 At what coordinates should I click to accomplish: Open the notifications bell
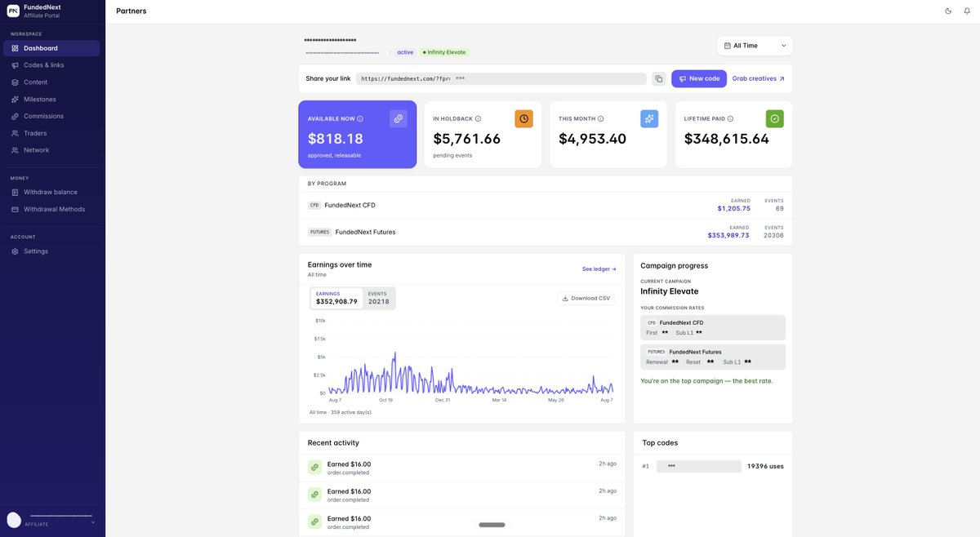(x=967, y=11)
